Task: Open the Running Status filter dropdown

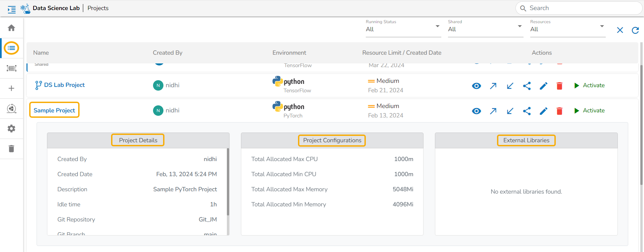Action: (x=403, y=29)
